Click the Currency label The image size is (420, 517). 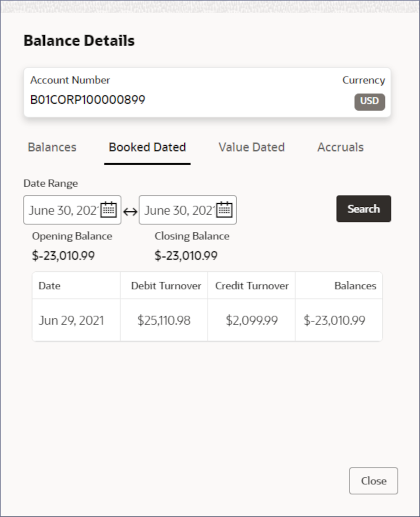click(x=364, y=80)
